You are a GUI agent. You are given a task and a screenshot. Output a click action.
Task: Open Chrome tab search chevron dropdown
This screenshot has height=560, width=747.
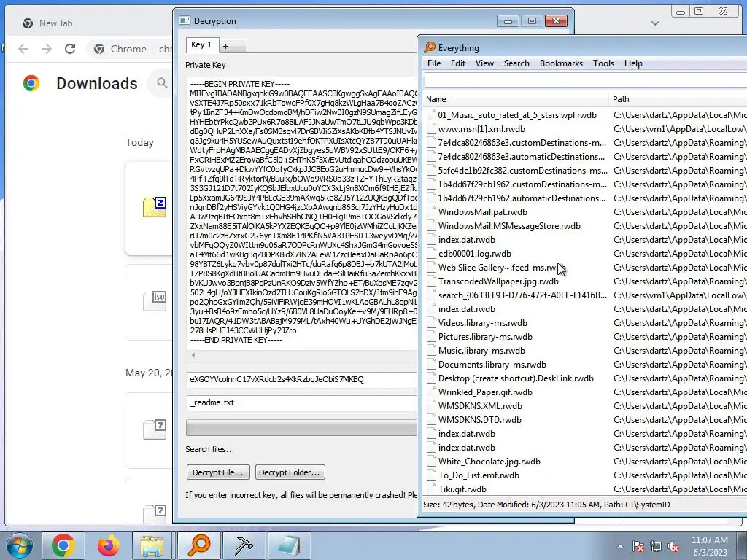(x=655, y=23)
